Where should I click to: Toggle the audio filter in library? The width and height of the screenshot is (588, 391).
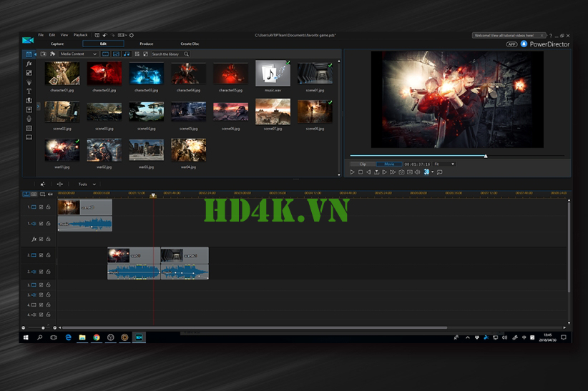[x=127, y=54]
